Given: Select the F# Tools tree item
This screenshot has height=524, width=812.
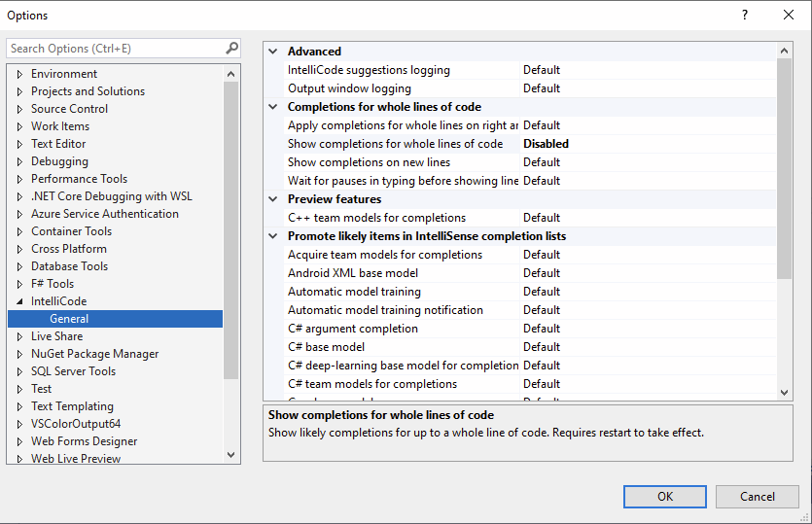Looking at the screenshot, I should tap(53, 284).
